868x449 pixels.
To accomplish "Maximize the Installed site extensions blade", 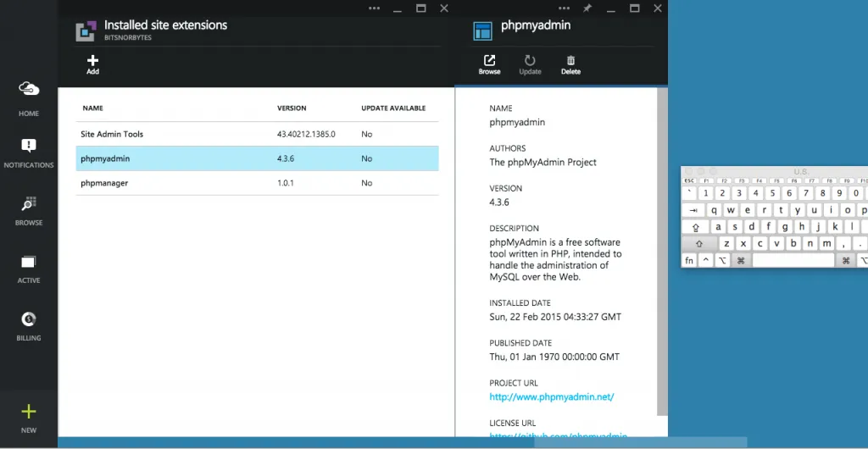I will point(420,8).
